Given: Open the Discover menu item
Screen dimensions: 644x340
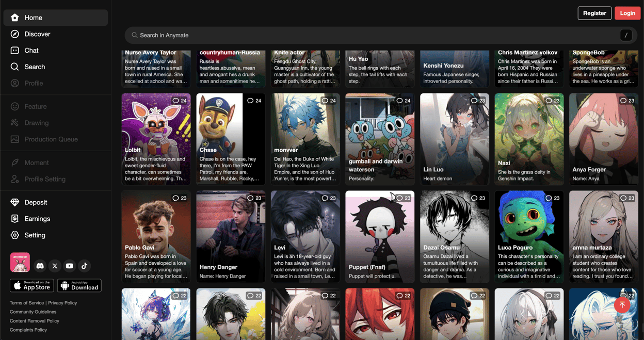Looking at the screenshot, I should pos(37,34).
